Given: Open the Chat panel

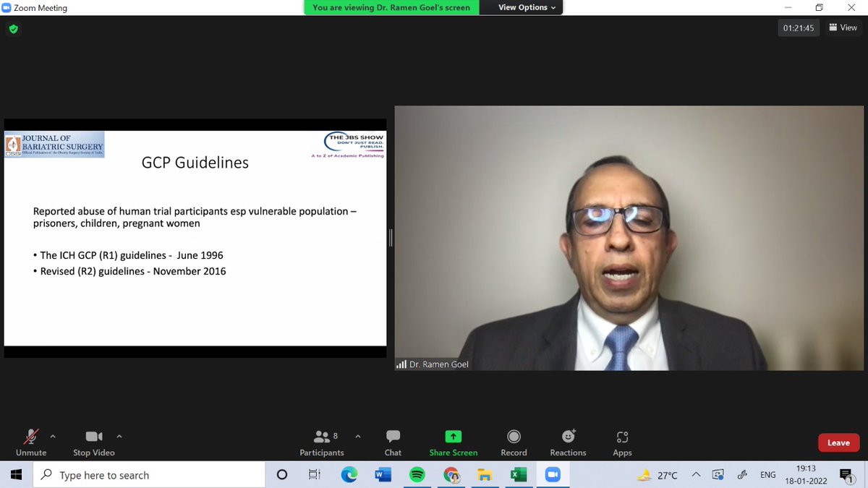Looking at the screenshot, I should click(x=393, y=442).
